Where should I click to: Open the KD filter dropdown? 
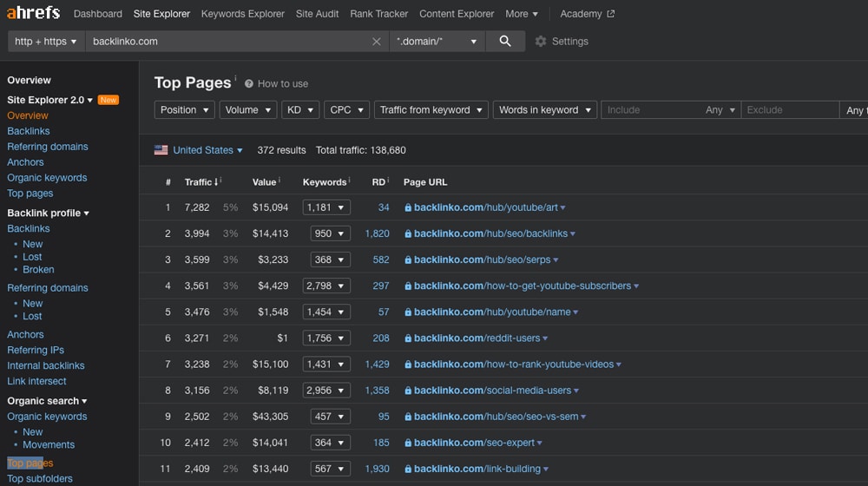[x=300, y=109]
